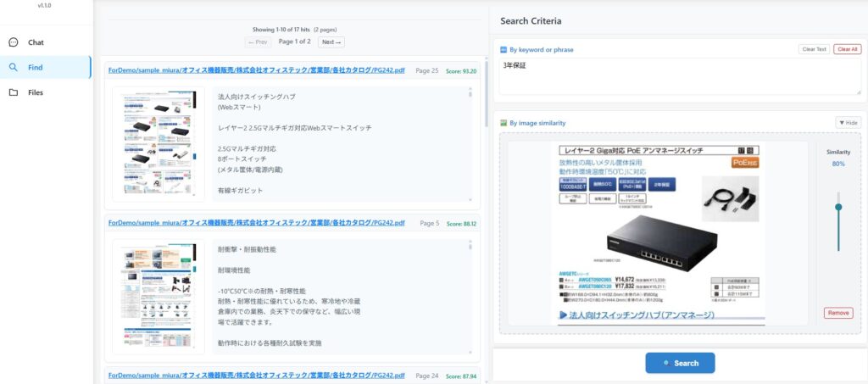Click the keyword input containing 3年保証
The width and height of the screenshot is (868, 384).
(678, 76)
